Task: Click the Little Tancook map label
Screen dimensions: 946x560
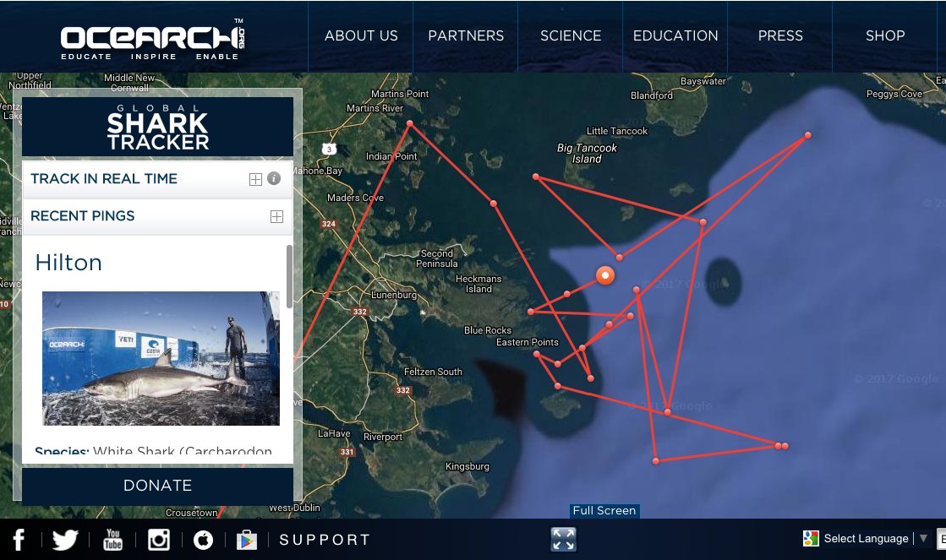Action: 616,131
